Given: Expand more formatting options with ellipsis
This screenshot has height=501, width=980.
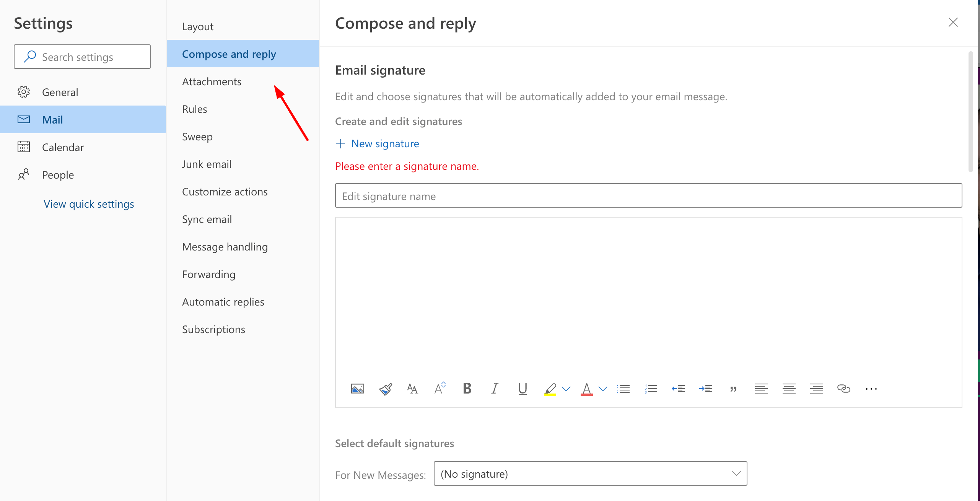Looking at the screenshot, I should pos(871,389).
